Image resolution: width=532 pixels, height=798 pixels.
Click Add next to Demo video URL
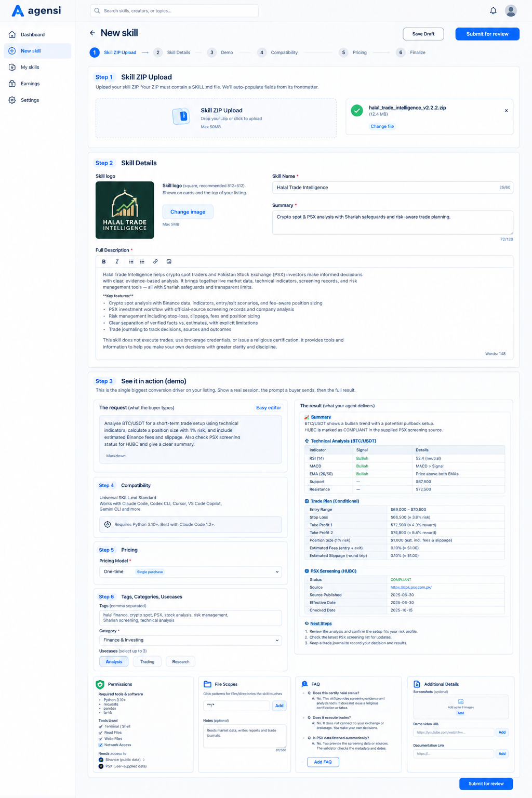(x=502, y=732)
